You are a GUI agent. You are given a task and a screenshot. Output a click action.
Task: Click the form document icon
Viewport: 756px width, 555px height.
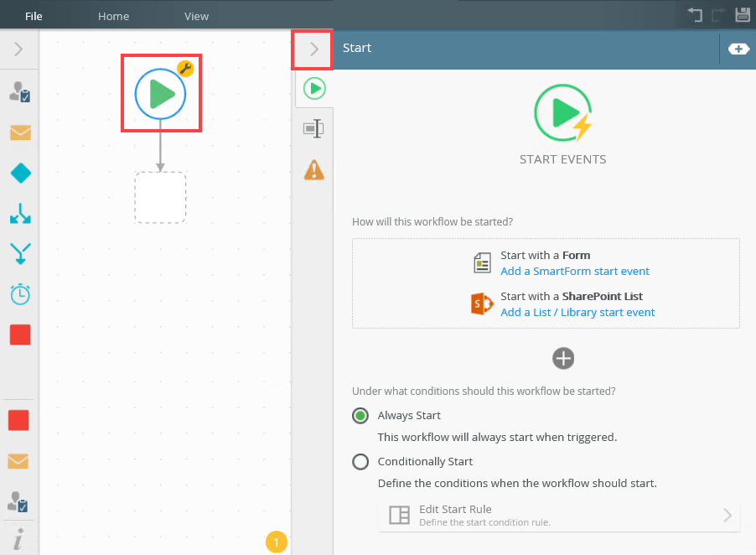482,262
